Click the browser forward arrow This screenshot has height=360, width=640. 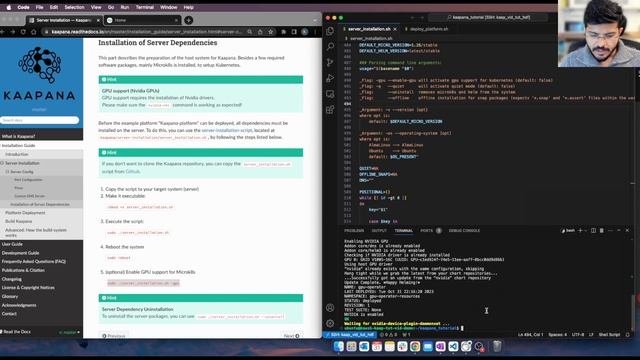pos(13,32)
